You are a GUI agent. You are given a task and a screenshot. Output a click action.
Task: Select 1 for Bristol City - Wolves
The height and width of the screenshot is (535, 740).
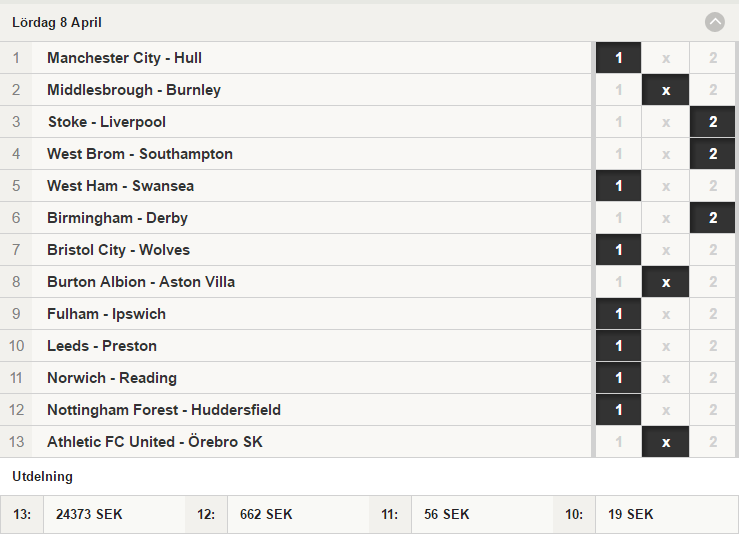tap(618, 250)
